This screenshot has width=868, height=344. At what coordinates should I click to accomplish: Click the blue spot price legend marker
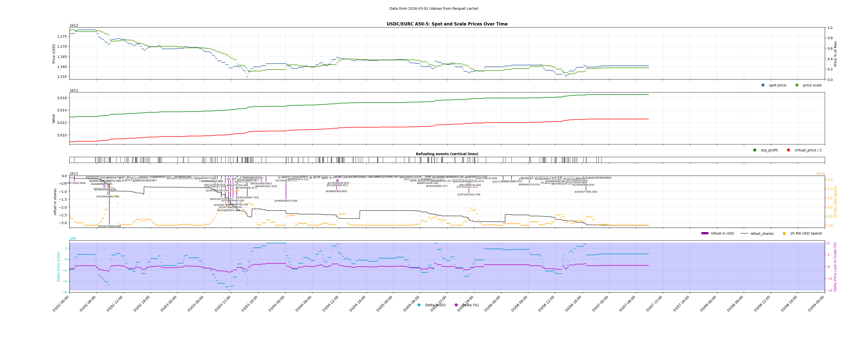point(763,85)
